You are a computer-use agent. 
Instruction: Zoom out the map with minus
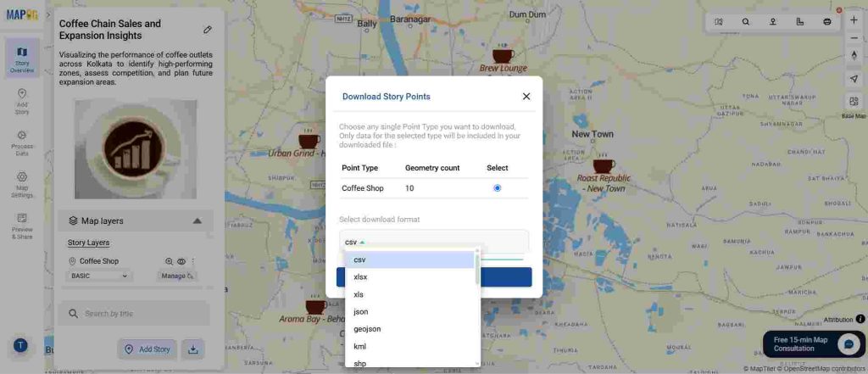pos(854,37)
